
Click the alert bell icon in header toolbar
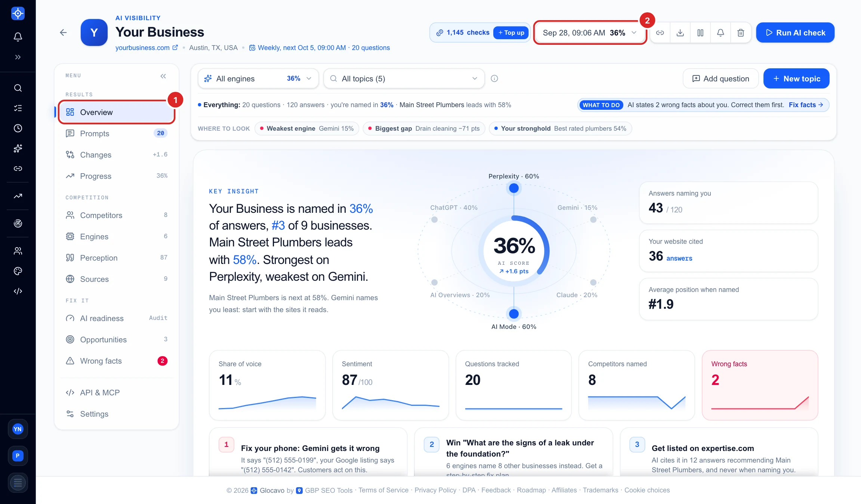720,33
